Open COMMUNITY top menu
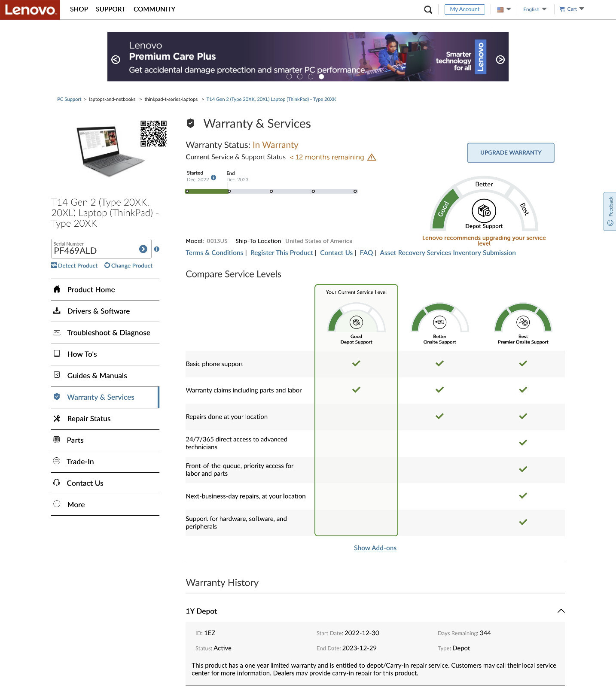The image size is (616, 687). (154, 9)
